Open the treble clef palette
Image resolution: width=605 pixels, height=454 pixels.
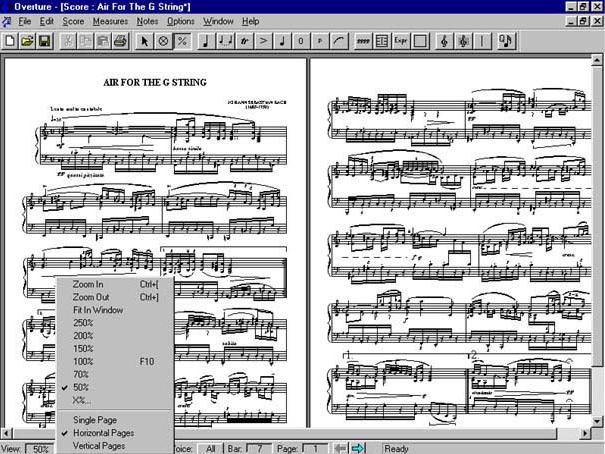coord(444,41)
